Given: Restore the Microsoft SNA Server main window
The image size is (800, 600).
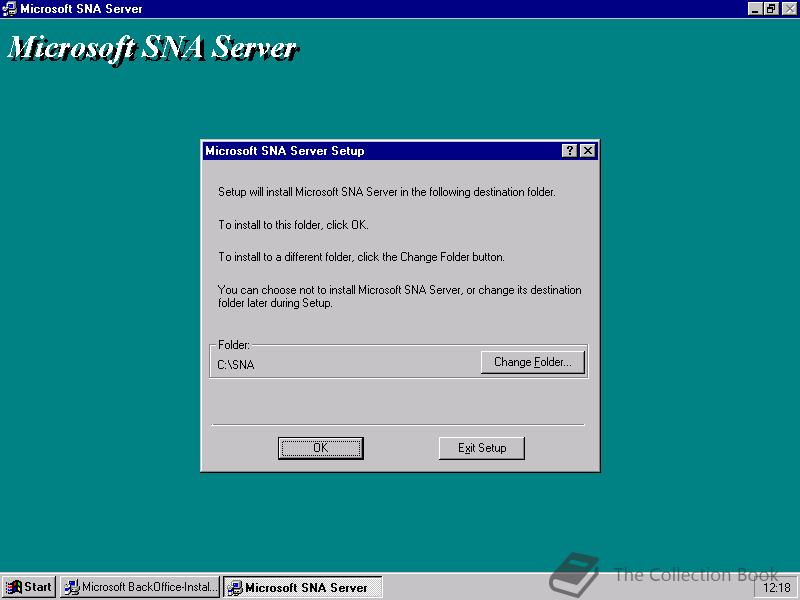Looking at the screenshot, I should 771,9.
